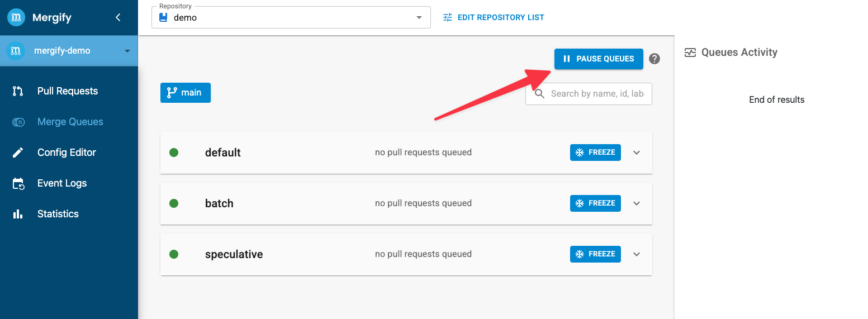
Task: Click the Event Logs calendar icon
Action: 18,183
